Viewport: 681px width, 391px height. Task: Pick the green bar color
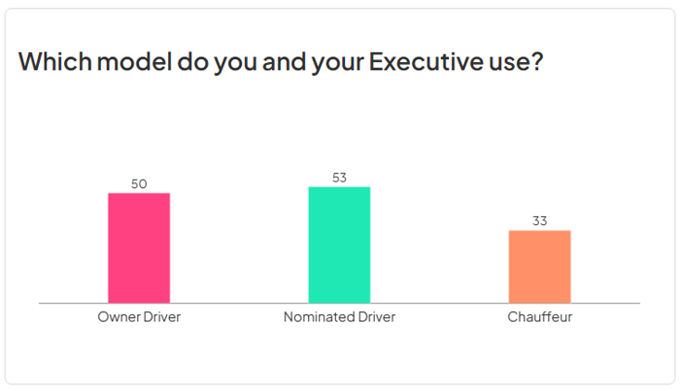click(339, 245)
